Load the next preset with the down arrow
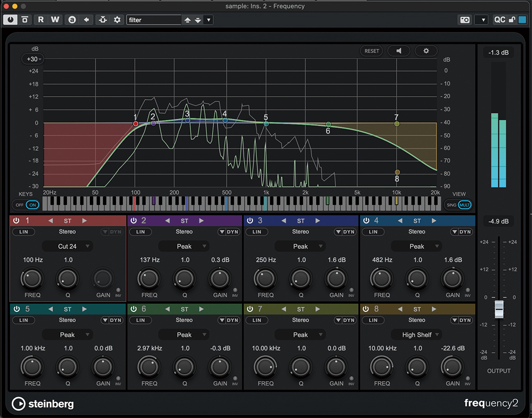532x418 pixels. pyautogui.click(x=198, y=20)
